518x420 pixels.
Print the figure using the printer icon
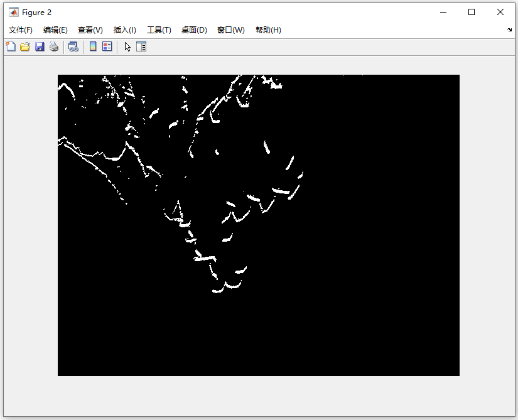click(54, 46)
